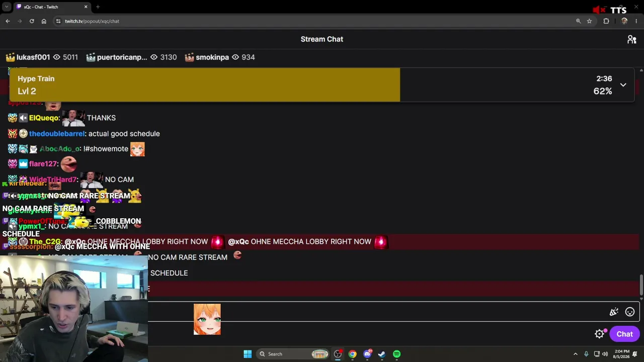Reload the Twitch chat page
The image size is (644, 362).
point(32,21)
